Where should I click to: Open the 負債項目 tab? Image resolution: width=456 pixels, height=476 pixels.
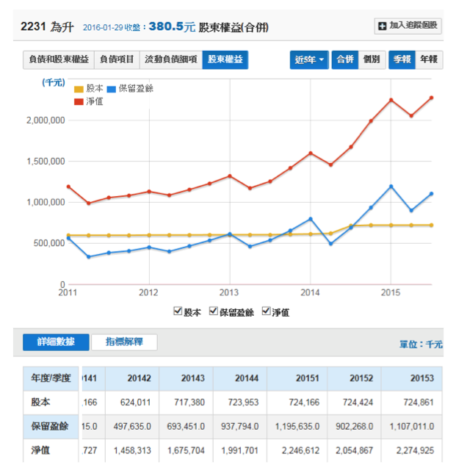point(117,59)
